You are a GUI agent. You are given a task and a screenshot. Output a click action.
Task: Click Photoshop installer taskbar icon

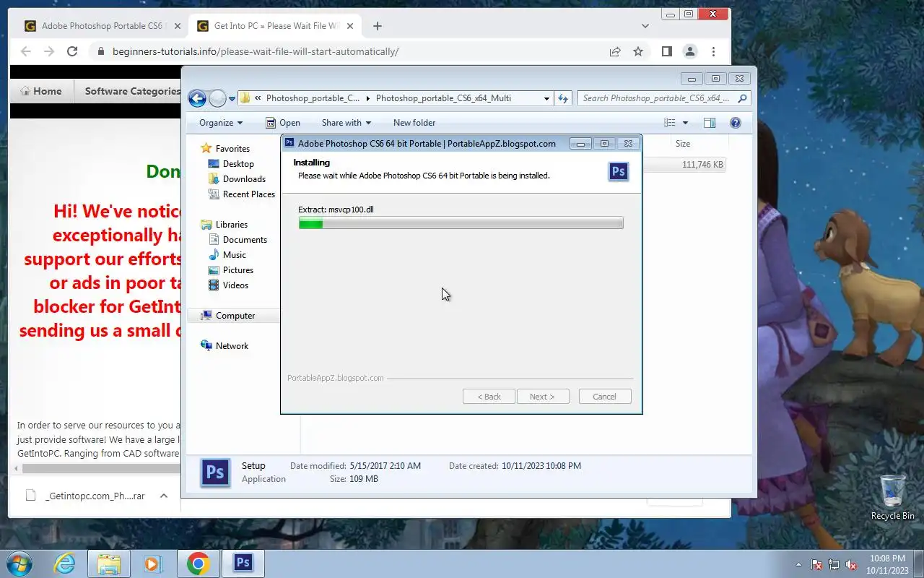243,564
